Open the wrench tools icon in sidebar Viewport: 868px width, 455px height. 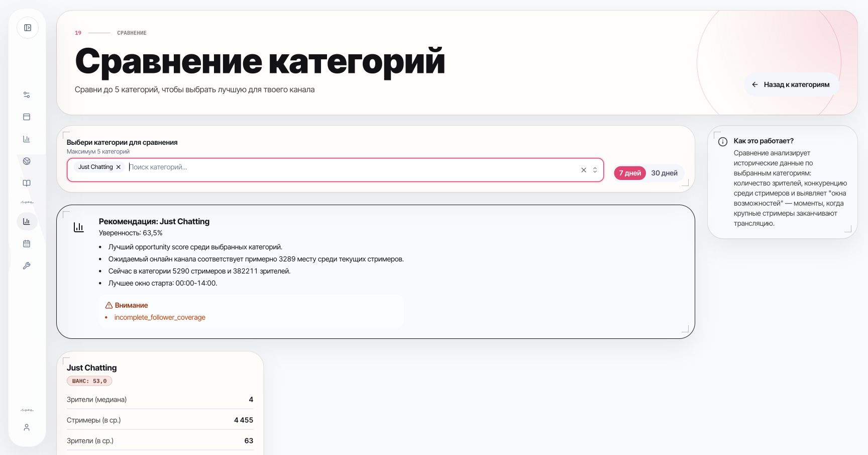[x=27, y=266]
